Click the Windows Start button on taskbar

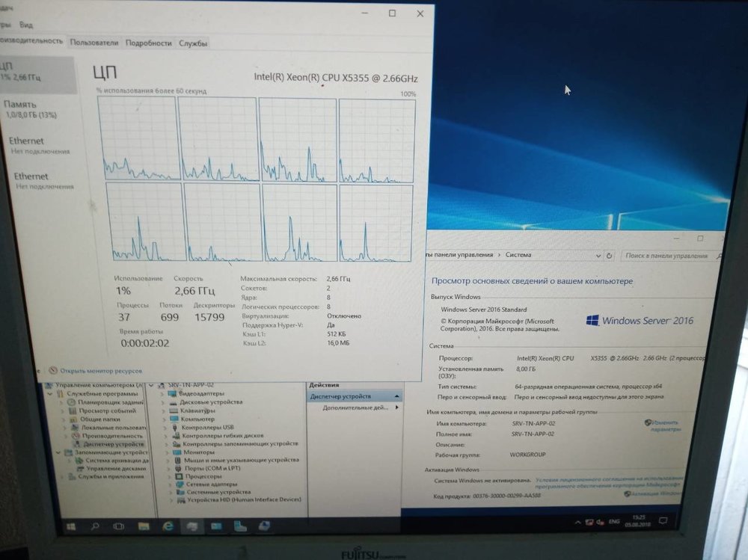(70, 527)
